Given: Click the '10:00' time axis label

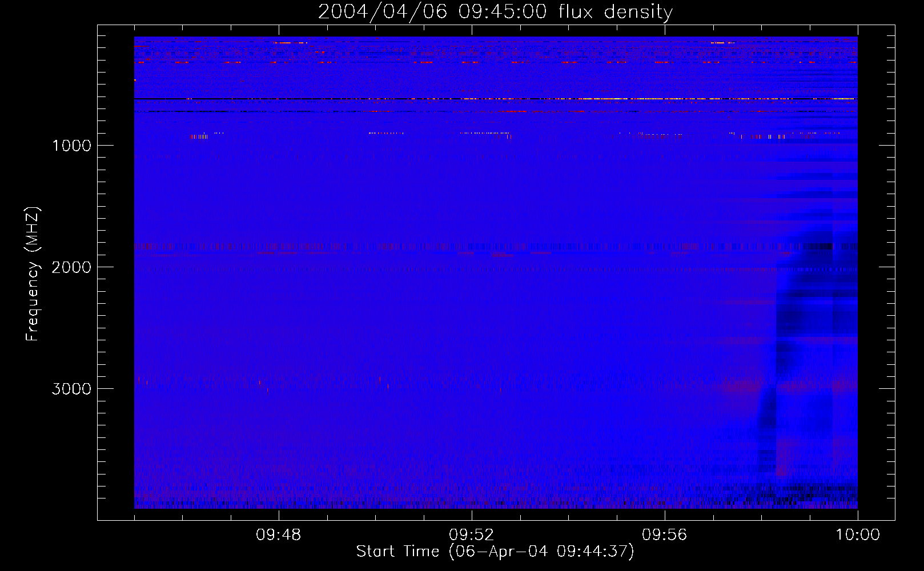Looking at the screenshot, I should click(x=858, y=535).
